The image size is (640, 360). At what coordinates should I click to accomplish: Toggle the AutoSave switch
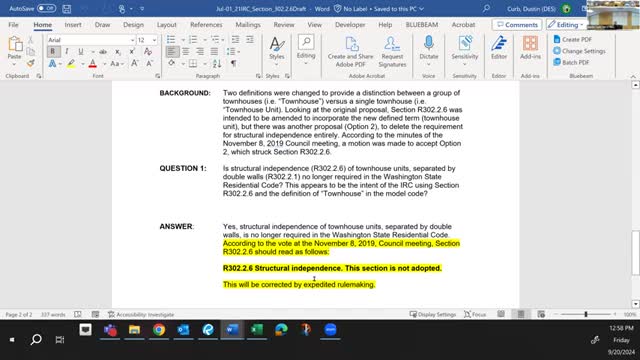46,8
